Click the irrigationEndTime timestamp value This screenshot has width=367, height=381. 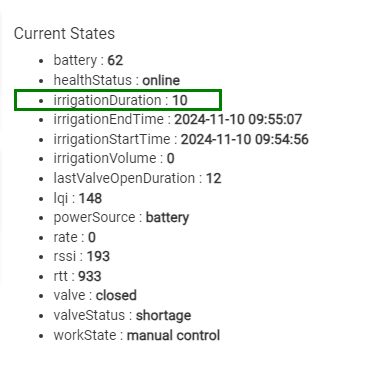238,119
